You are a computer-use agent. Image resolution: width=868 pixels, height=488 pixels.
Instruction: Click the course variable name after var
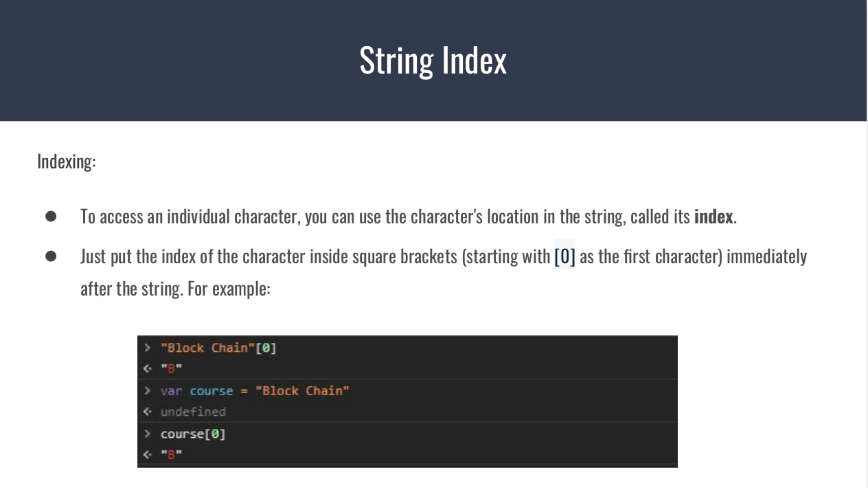click(x=212, y=390)
